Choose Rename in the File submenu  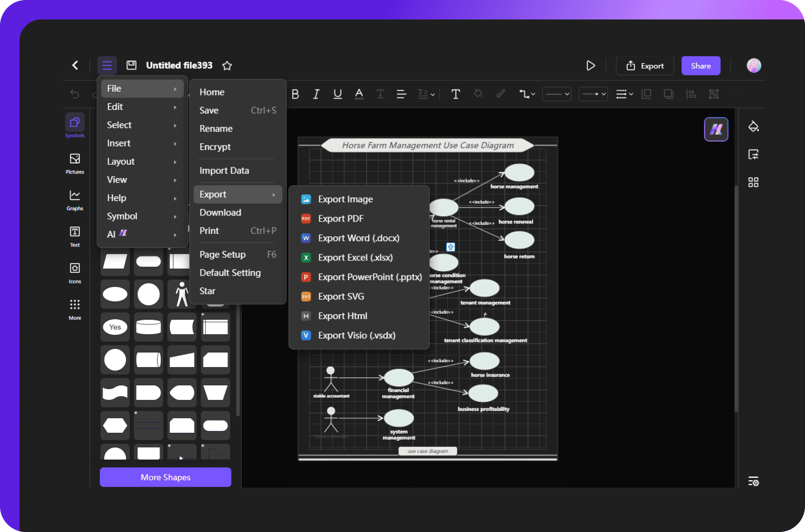(238, 129)
